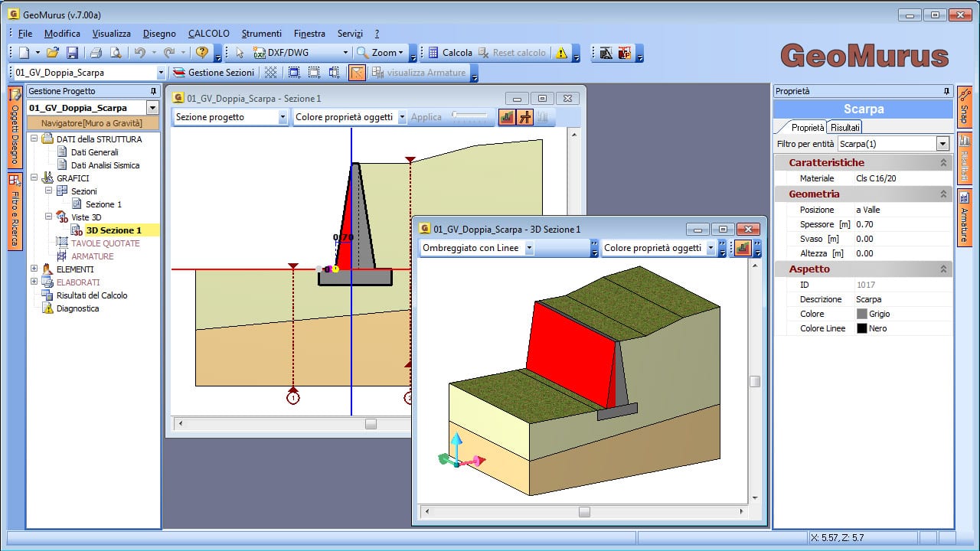
Task: Click the yellow Help question mark icon
Action: tap(201, 53)
